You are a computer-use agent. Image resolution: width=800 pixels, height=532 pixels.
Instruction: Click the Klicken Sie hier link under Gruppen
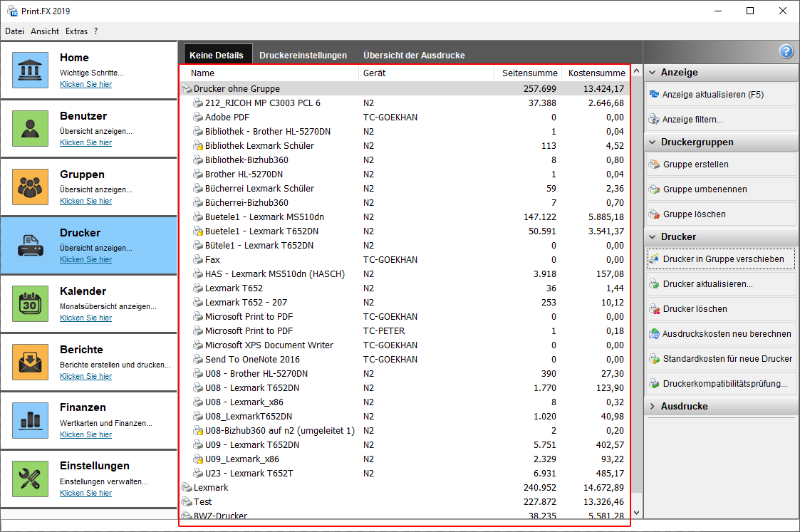tap(85, 201)
